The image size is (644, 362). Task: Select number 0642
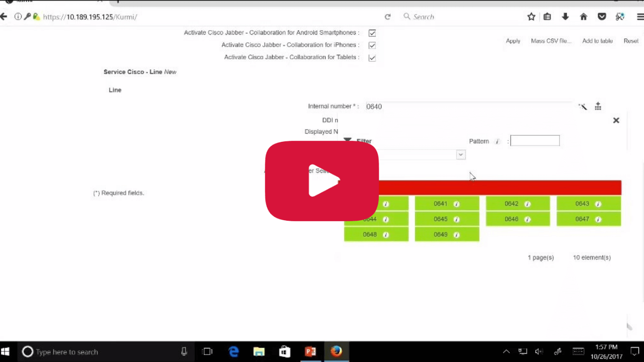pyautogui.click(x=518, y=204)
